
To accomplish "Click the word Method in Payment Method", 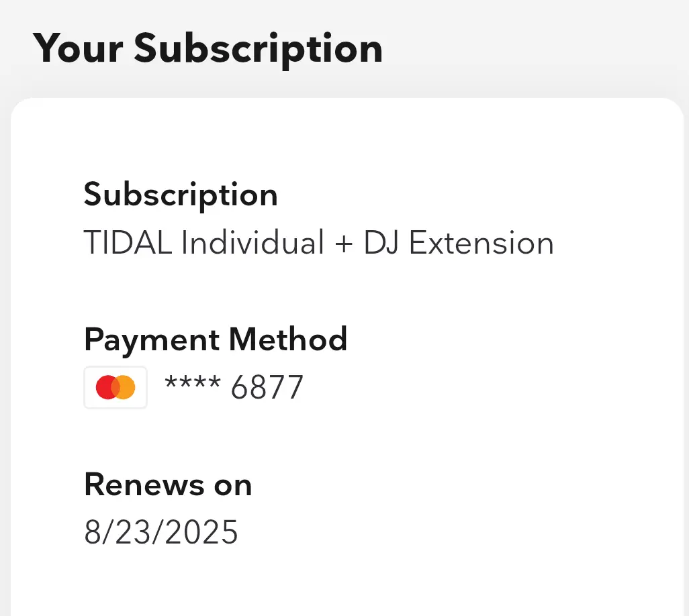I will pyautogui.click(x=288, y=339).
